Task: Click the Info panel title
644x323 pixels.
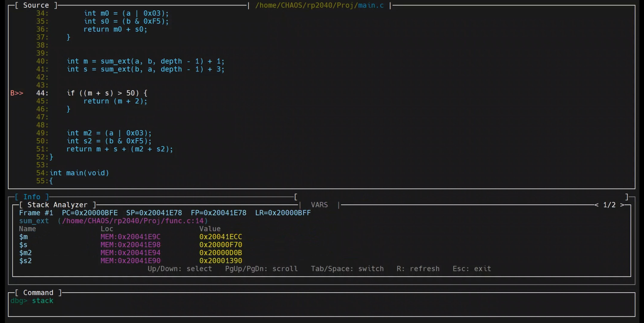Action: [x=32, y=197]
